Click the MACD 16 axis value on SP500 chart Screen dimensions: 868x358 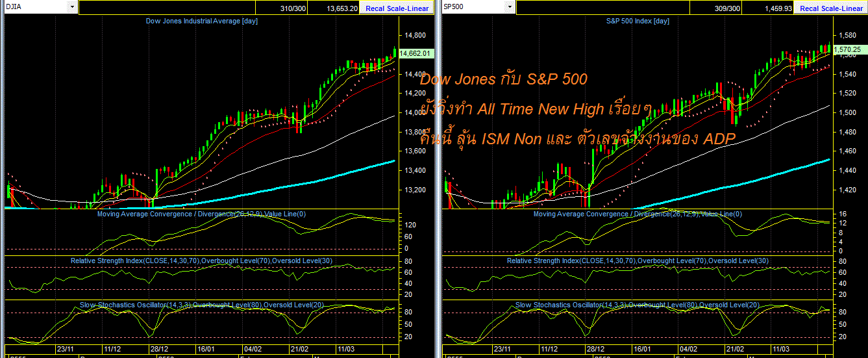coord(843,214)
